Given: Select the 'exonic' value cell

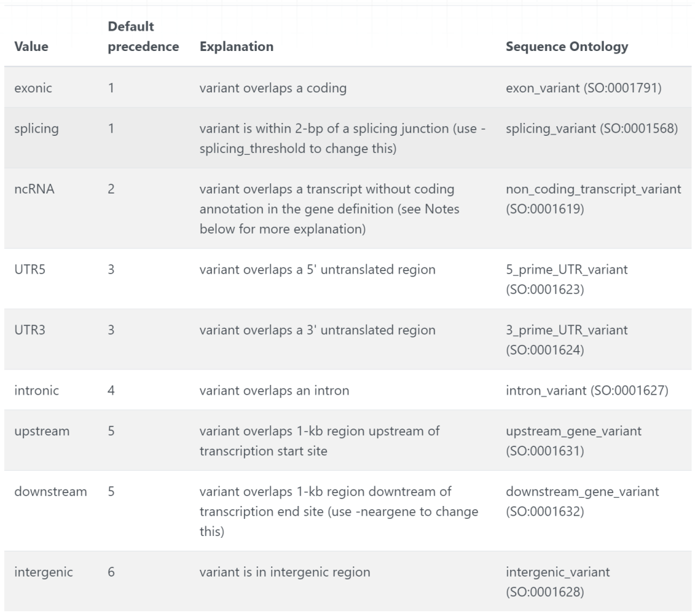Looking at the screenshot, I should click(x=33, y=88).
